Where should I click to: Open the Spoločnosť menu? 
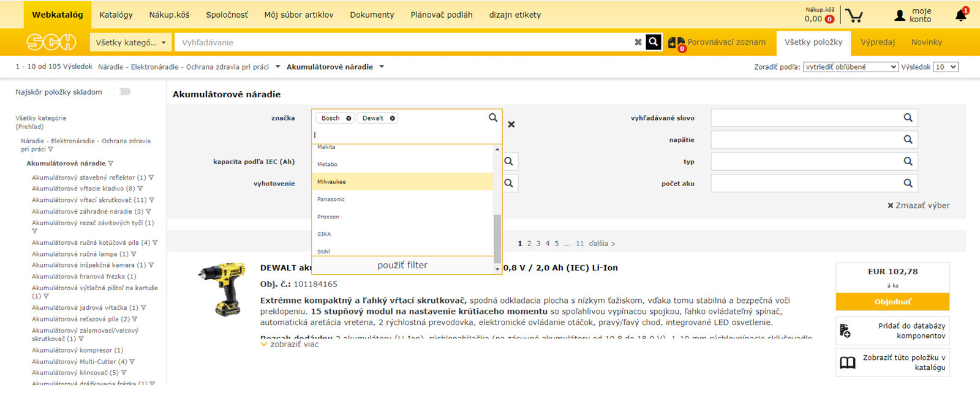tap(227, 15)
